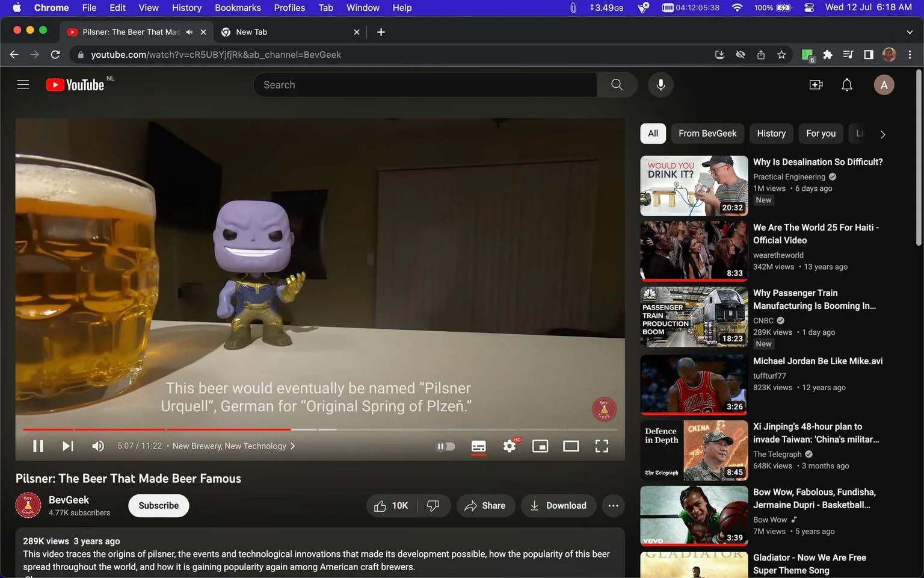
Task: Select History filter chip
Action: pos(771,134)
